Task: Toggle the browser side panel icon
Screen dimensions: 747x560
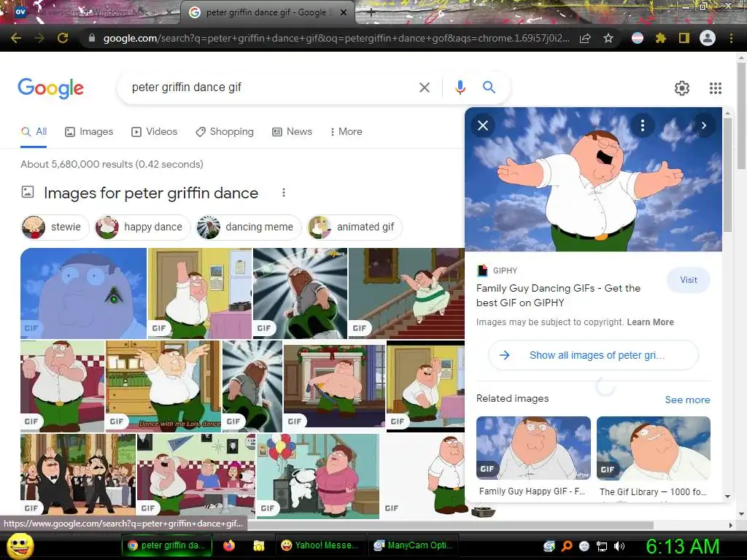Action: click(684, 38)
